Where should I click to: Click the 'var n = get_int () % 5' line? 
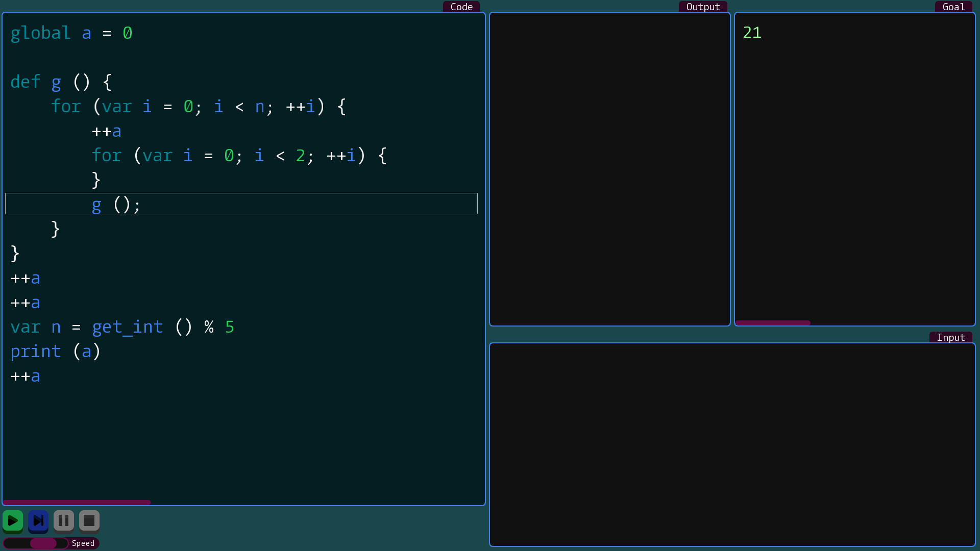pyautogui.click(x=122, y=327)
